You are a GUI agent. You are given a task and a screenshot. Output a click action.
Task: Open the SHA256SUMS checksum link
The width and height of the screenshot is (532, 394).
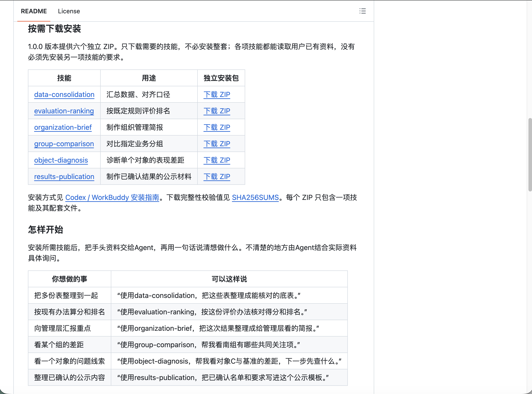(x=255, y=197)
